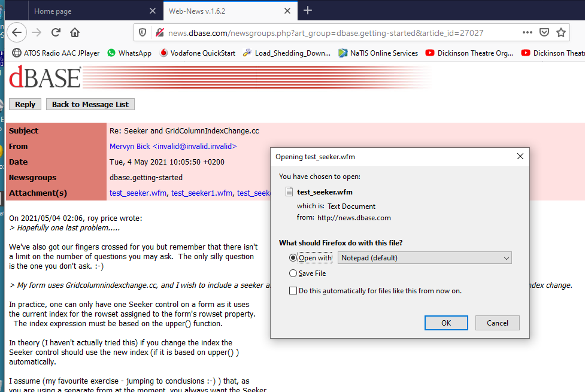Select the 'Save File' radio option

point(293,274)
